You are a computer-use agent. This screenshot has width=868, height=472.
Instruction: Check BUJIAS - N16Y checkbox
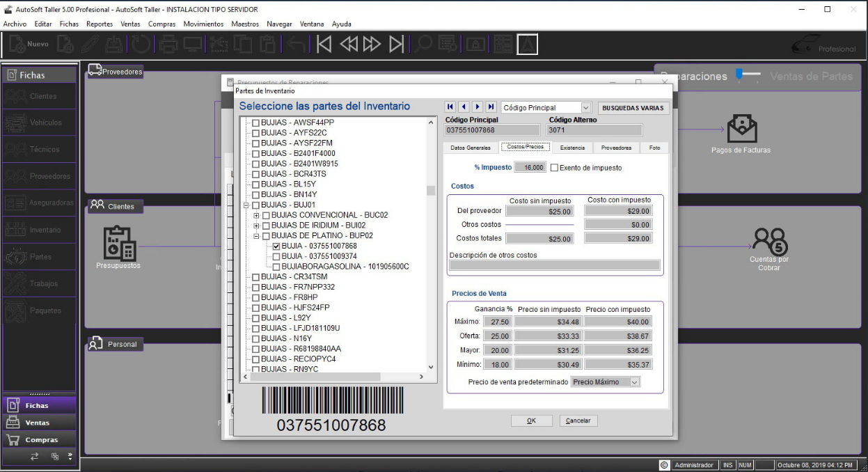[255, 338]
